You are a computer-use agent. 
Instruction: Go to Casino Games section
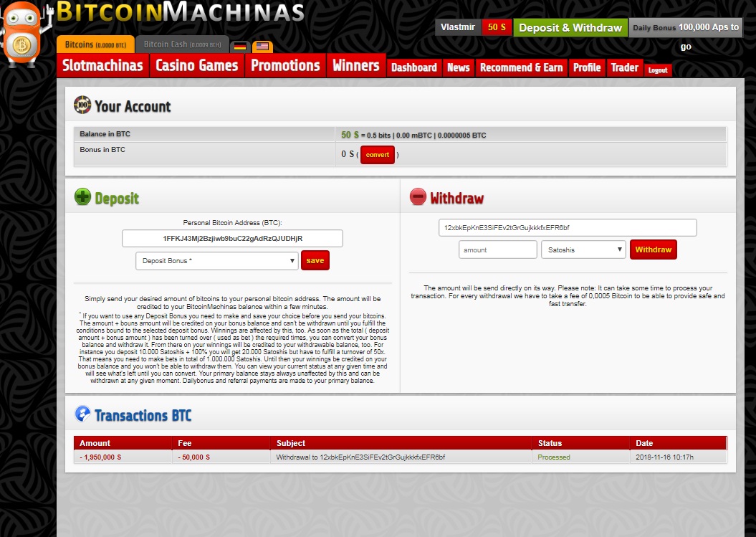[196, 66]
